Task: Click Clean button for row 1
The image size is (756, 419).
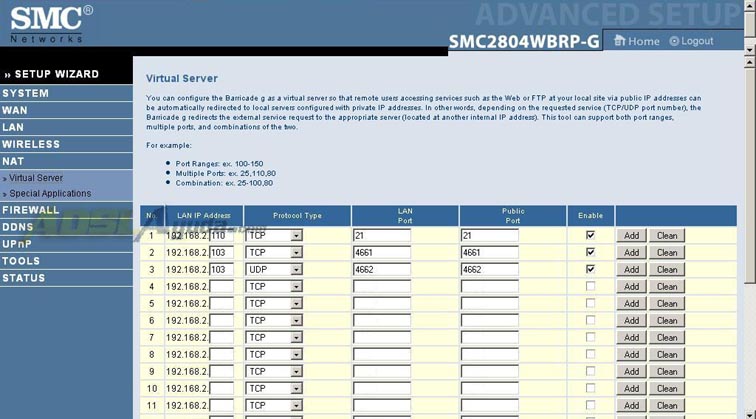Action: [x=667, y=236]
